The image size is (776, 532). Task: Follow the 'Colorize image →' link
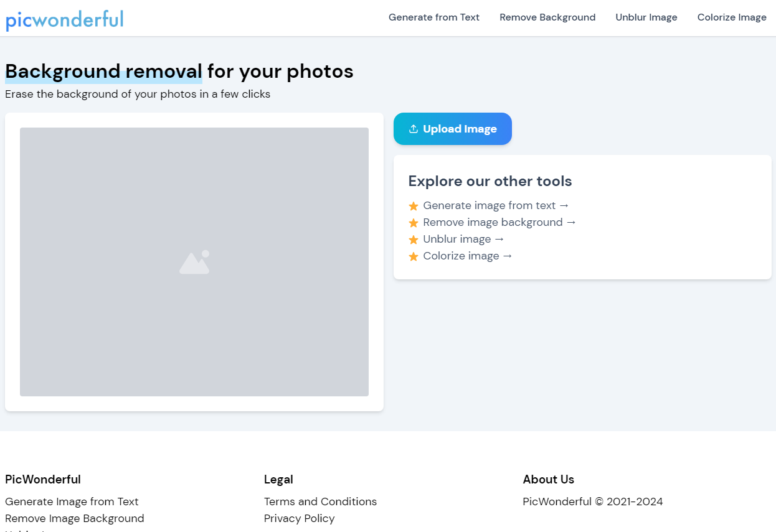coord(468,256)
